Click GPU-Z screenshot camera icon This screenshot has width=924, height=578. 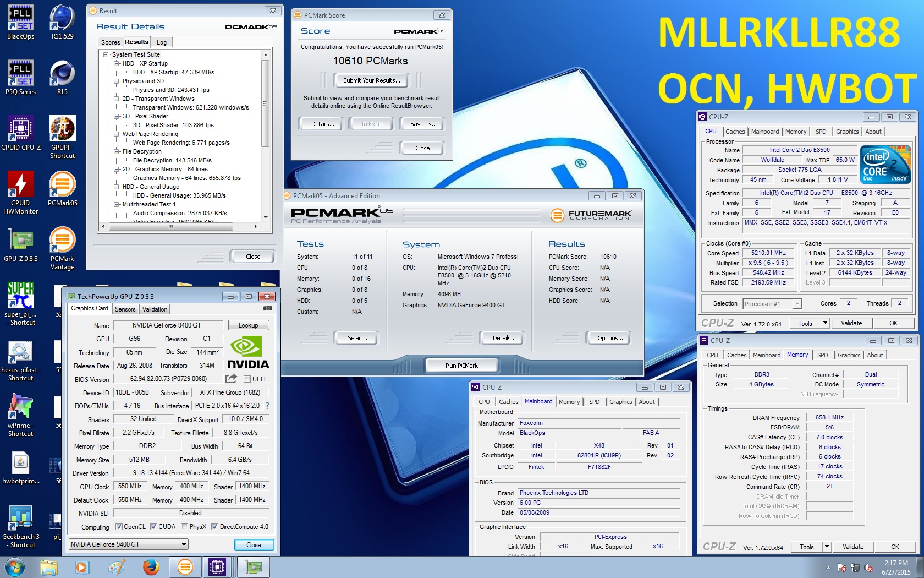tap(268, 308)
